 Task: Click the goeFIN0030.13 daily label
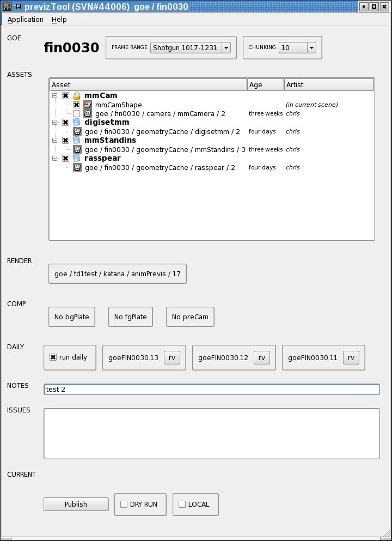pyautogui.click(x=133, y=358)
